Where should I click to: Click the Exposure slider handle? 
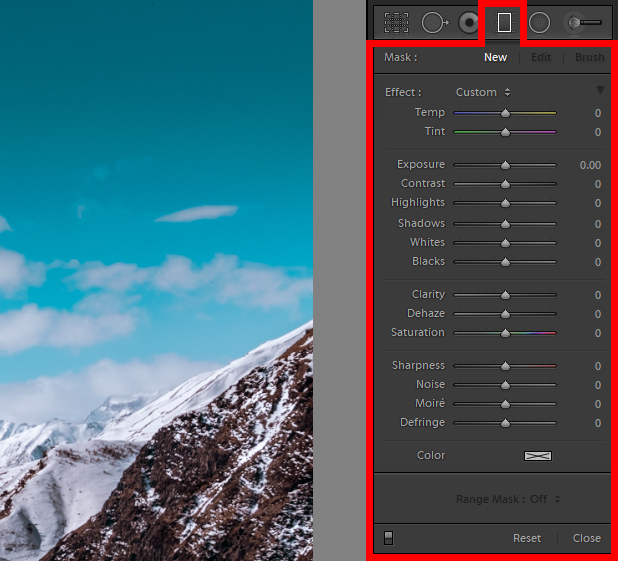[505, 165]
